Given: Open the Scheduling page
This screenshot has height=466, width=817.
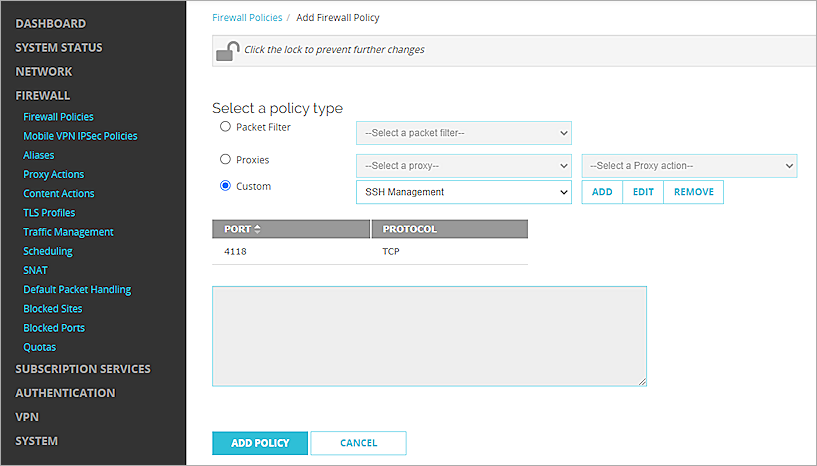Looking at the screenshot, I should tap(48, 251).
